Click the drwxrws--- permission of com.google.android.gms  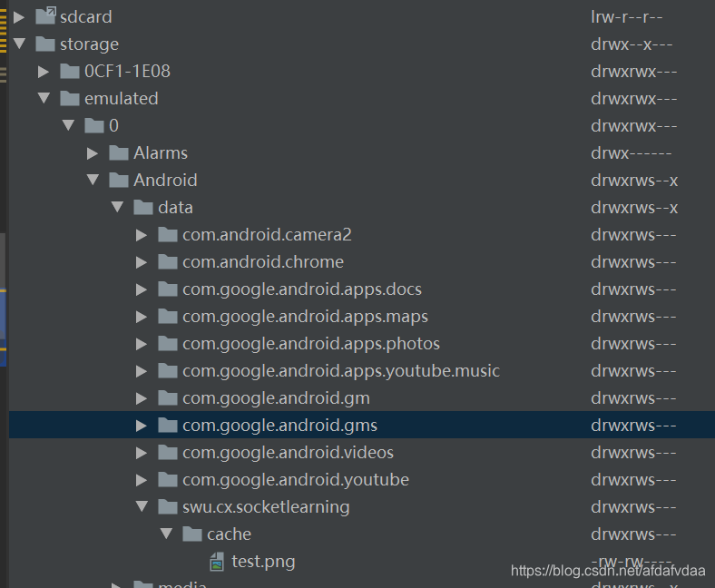[x=633, y=426]
